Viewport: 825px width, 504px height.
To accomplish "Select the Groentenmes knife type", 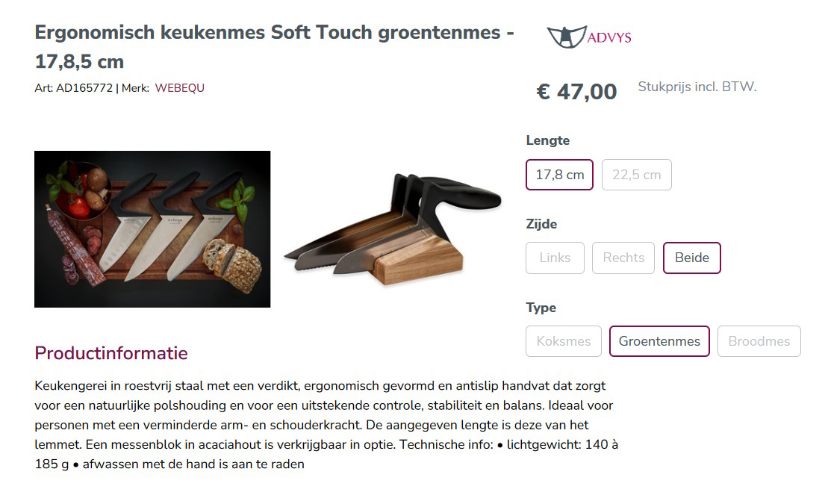I will point(659,341).
